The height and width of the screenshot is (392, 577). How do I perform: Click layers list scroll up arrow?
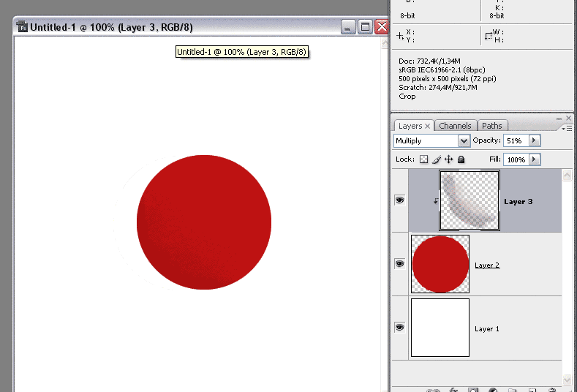567,176
